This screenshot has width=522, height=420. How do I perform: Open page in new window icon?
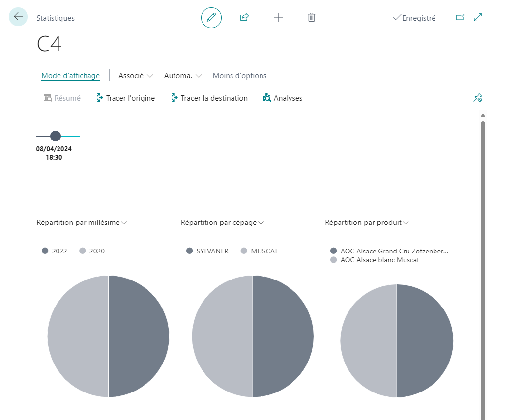(x=460, y=17)
